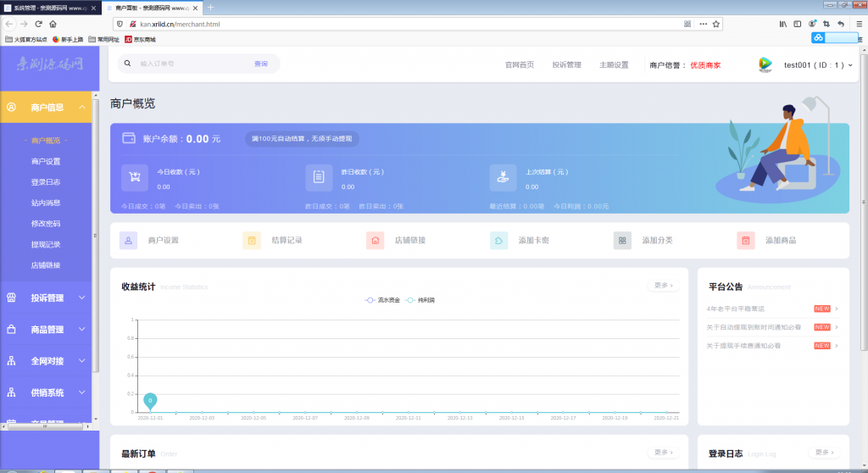Open the 4年老平台平稳营运 announcement
The image size is (868, 473).
pos(736,309)
